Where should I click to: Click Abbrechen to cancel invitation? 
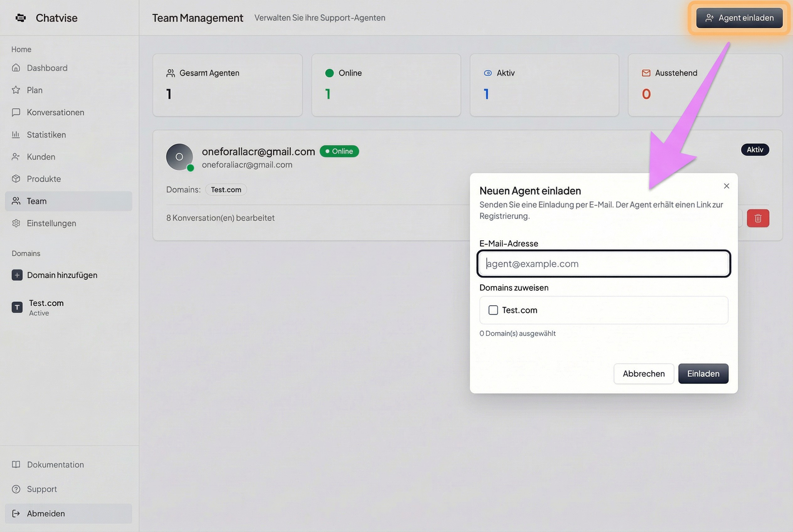pyautogui.click(x=643, y=374)
